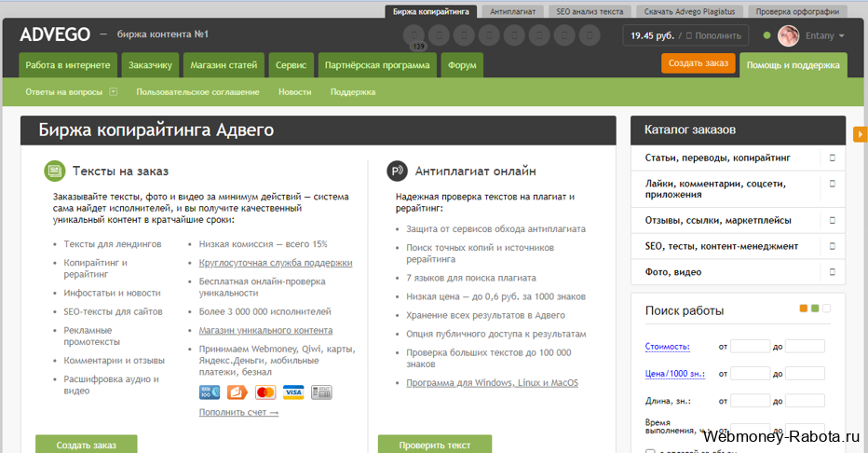Switch to the Антиплагиат tab
This screenshot has height=453, width=868.
pyautogui.click(x=512, y=12)
